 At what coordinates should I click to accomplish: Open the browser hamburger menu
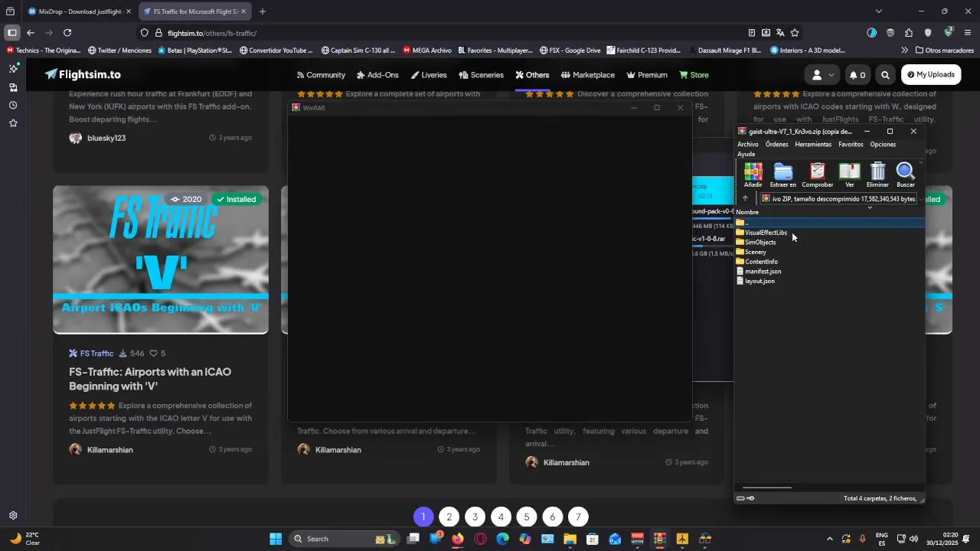968,33
